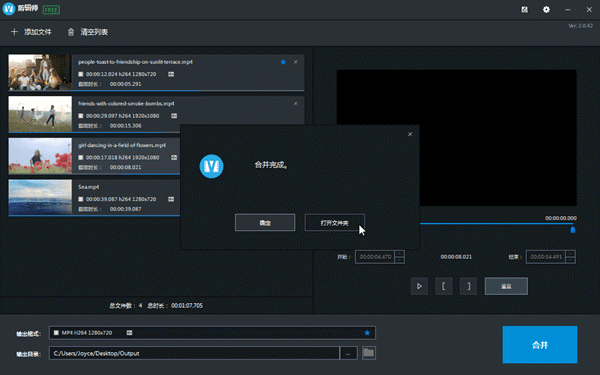
Task: Open the output format box MP4 H264 1280x720
Action: point(212,333)
